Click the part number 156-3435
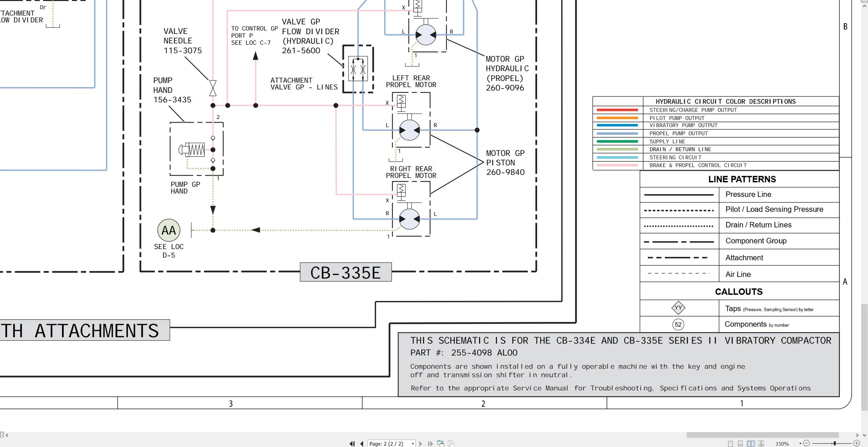 pyautogui.click(x=172, y=100)
